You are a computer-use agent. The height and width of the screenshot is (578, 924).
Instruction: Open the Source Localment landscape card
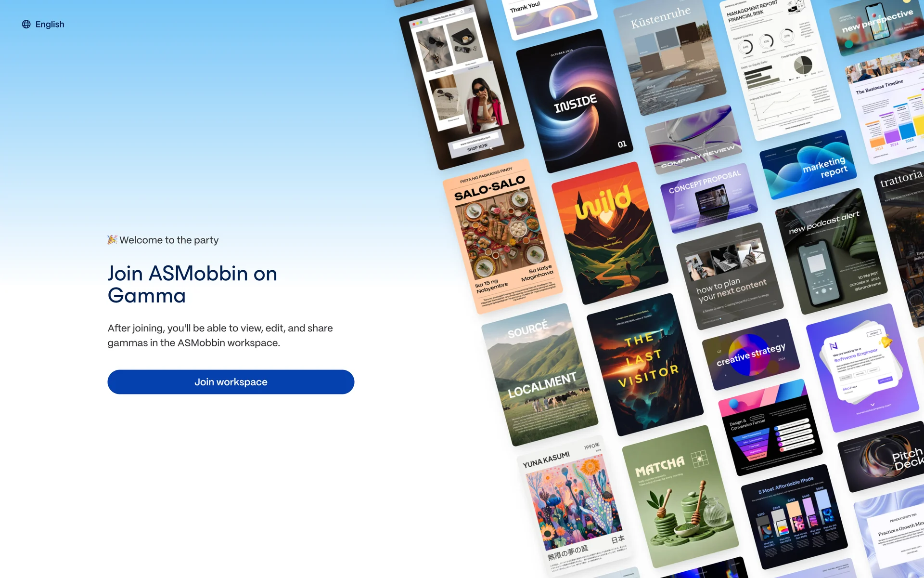pyautogui.click(x=539, y=375)
